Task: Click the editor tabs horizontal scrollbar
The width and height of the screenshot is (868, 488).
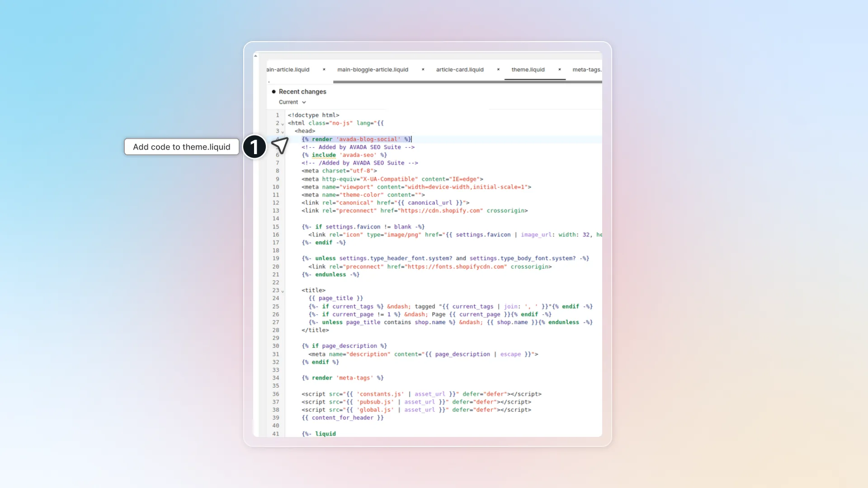Action: pyautogui.click(x=467, y=82)
